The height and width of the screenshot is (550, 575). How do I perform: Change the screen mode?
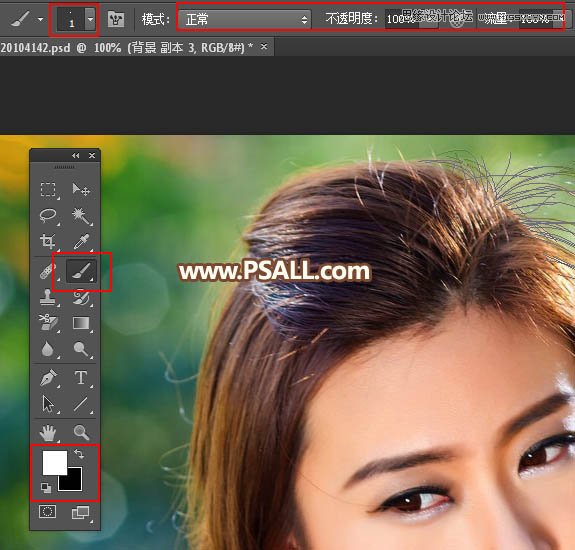80,513
